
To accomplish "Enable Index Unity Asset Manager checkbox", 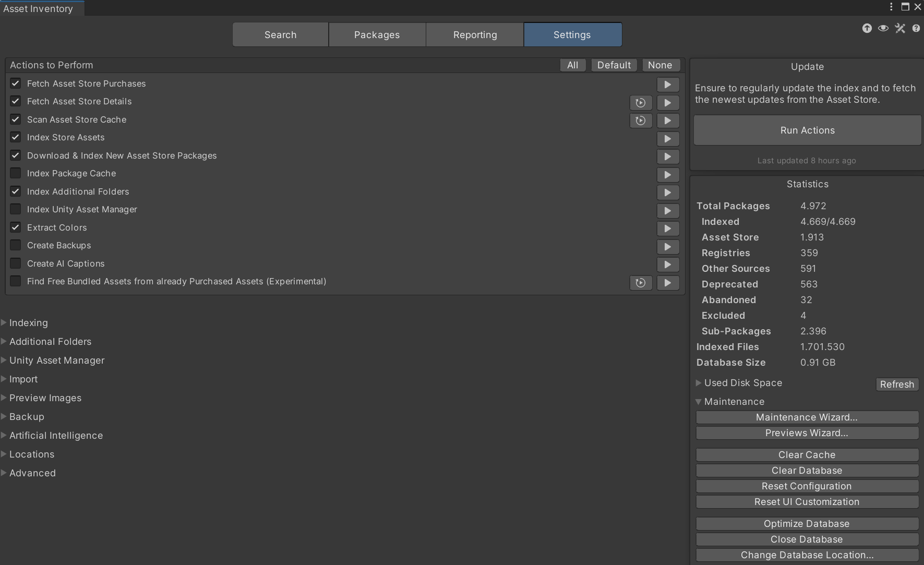I will (x=16, y=209).
